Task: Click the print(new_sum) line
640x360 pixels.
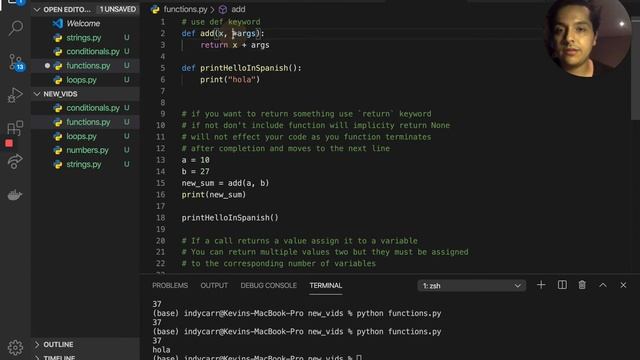Action: 214,195
